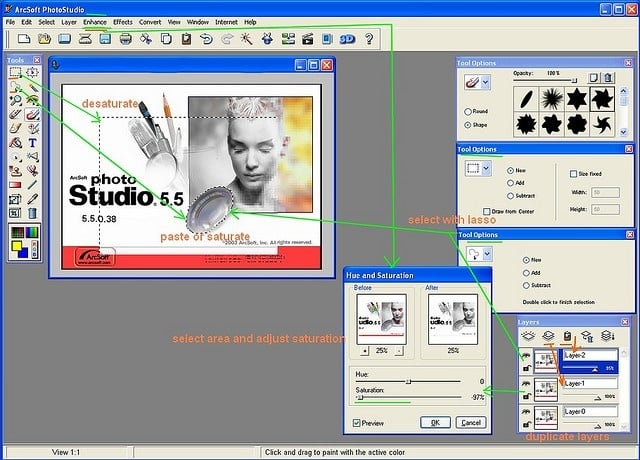Click the movie clapperboard toolbar icon
Screen dimensions: 640x460
[x=307, y=39]
